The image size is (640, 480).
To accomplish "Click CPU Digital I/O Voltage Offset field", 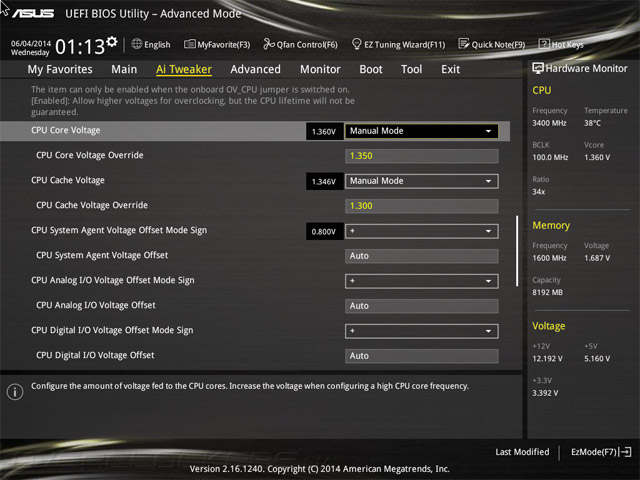I will [422, 356].
